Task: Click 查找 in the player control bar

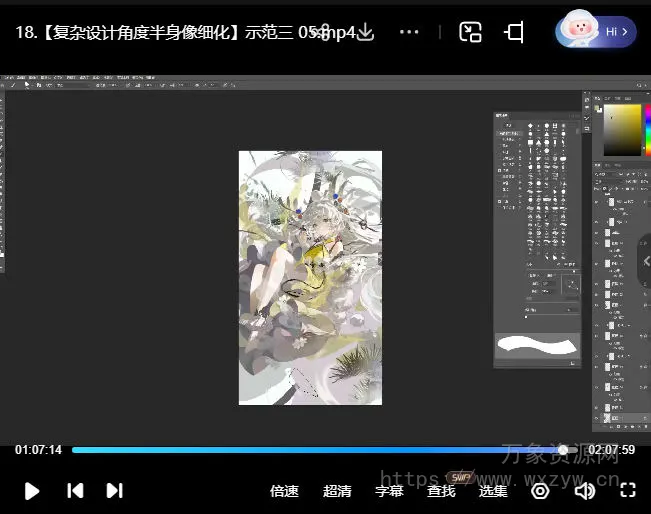Action: point(441,491)
